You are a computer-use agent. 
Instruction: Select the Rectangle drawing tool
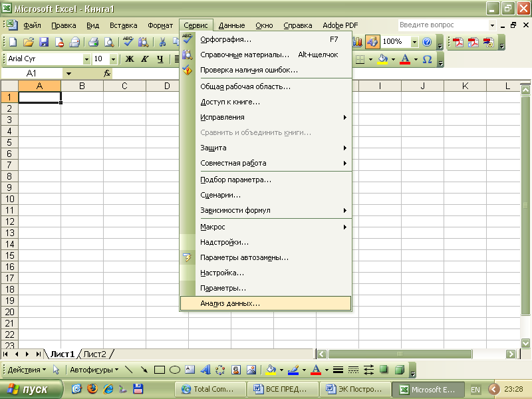[x=160, y=370]
